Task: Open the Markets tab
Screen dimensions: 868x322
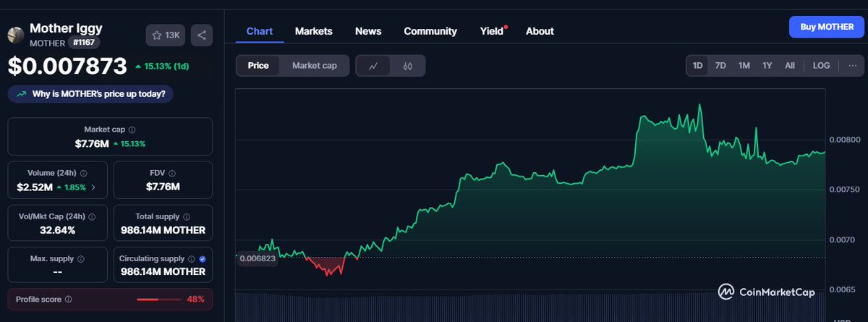Action: (314, 31)
